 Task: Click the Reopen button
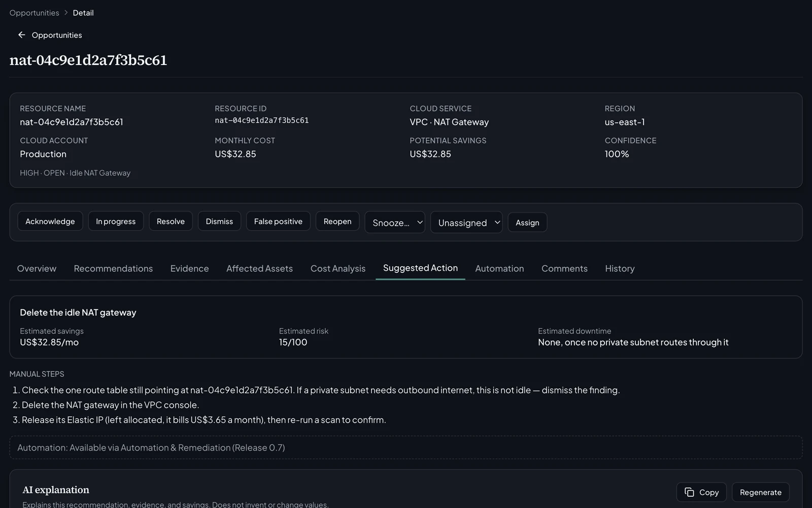[337, 221]
